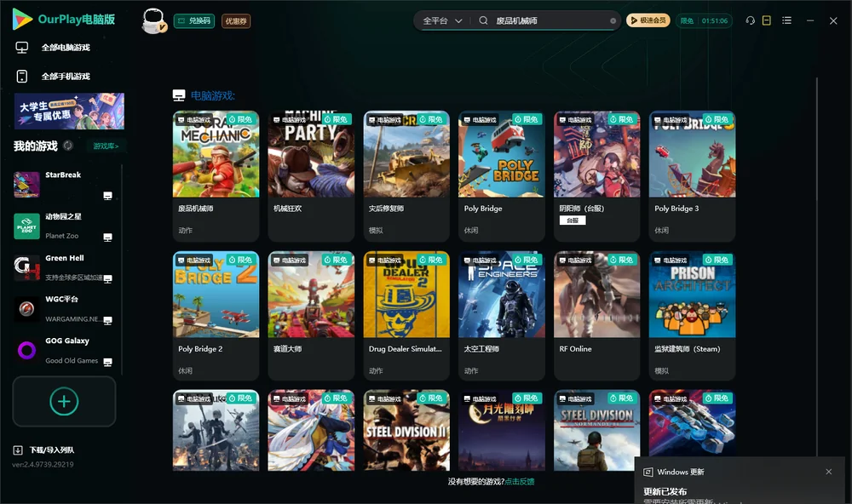This screenshot has width=852, height=504.
Task: Refresh the 我的游戏 list
Action: (x=68, y=146)
